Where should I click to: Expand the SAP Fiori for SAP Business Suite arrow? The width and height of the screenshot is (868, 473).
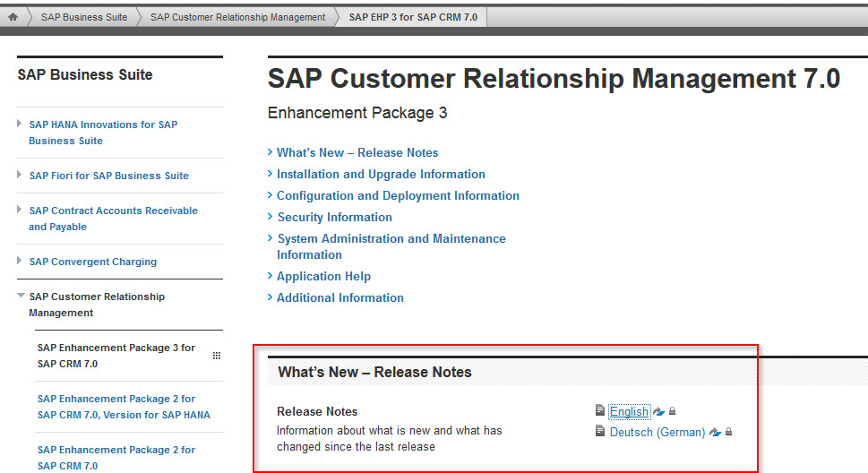point(20,175)
